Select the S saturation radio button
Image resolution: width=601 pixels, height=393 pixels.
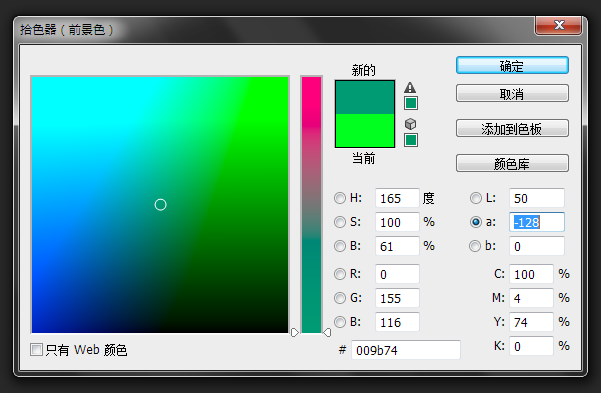click(x=340, y=222)
